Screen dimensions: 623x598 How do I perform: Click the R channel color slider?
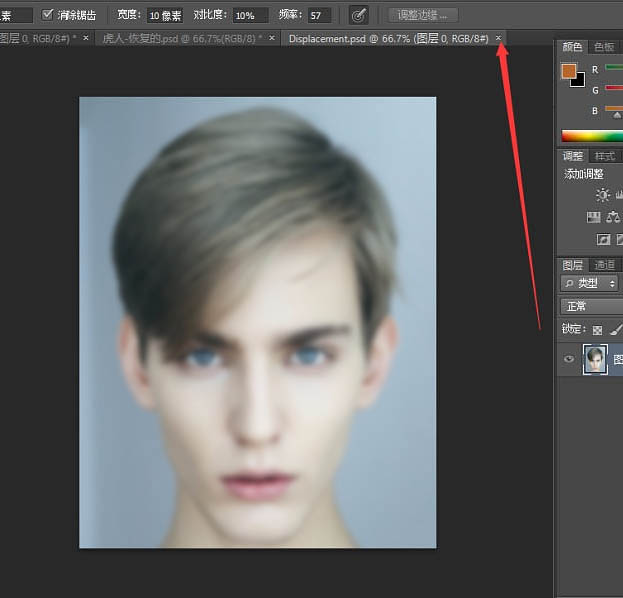pyautogui.click(x=614, y=68)
